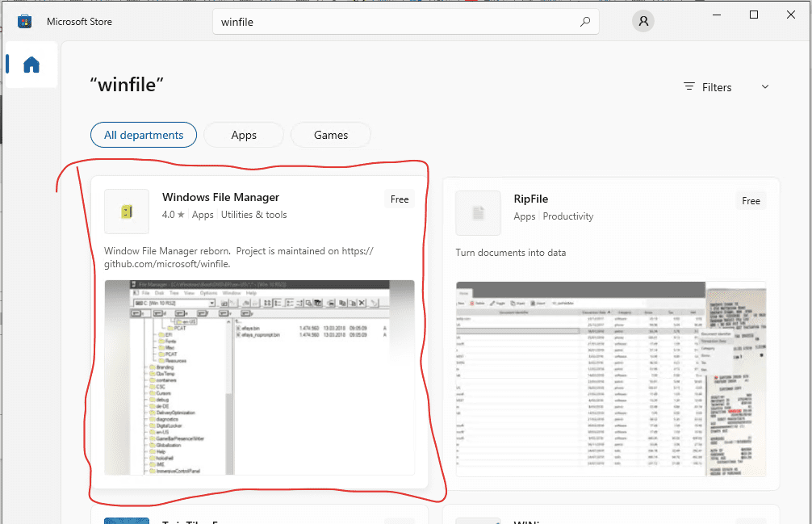Minimize the Microsoft Store window
812x524 pixels.
coord(717,15)
